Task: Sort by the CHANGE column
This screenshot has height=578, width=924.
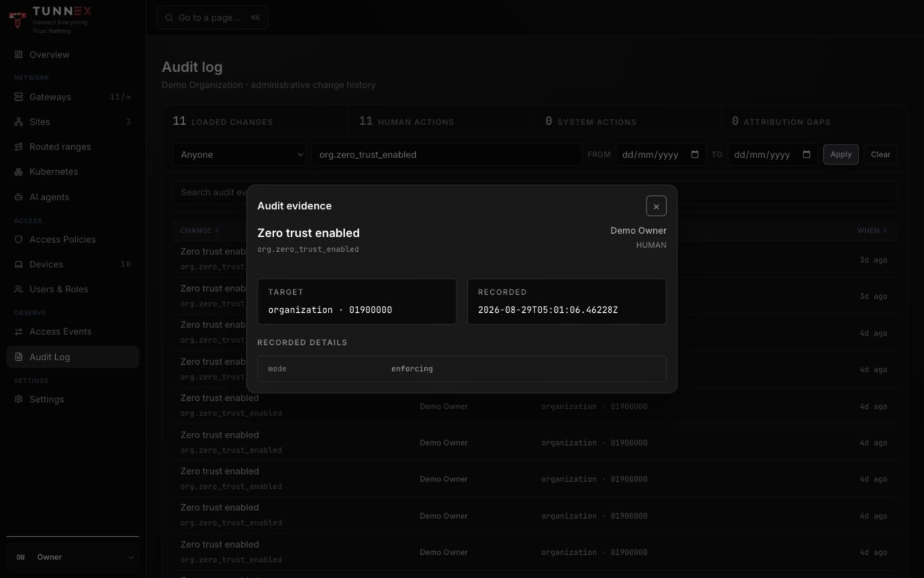Action: [200, 231]
